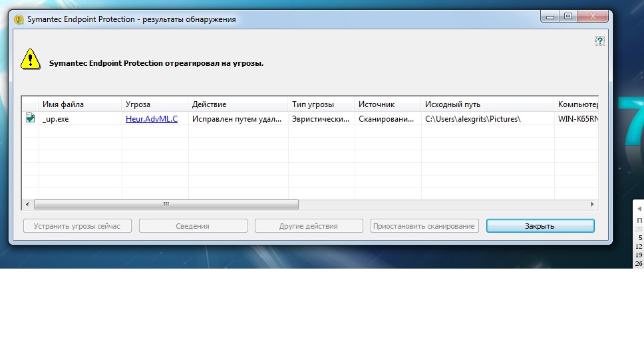Click the Symantec shield icon in title bar
The image size is (644, 363).
19,19
